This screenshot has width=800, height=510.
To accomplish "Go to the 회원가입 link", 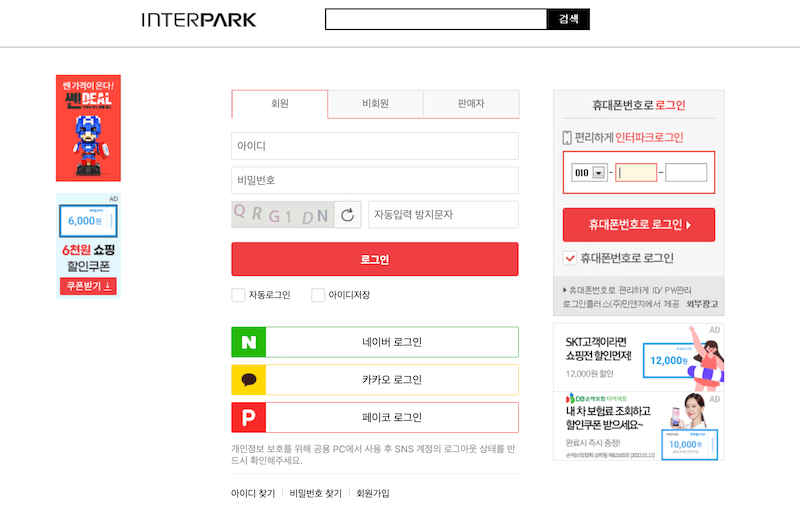I will tap(373, 494).
